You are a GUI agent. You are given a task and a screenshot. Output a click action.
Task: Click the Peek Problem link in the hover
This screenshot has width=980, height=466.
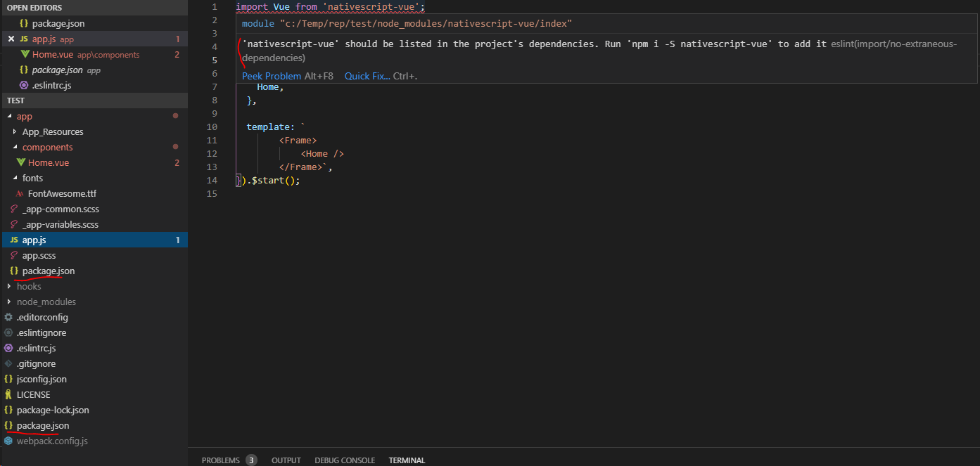[272, 76]
